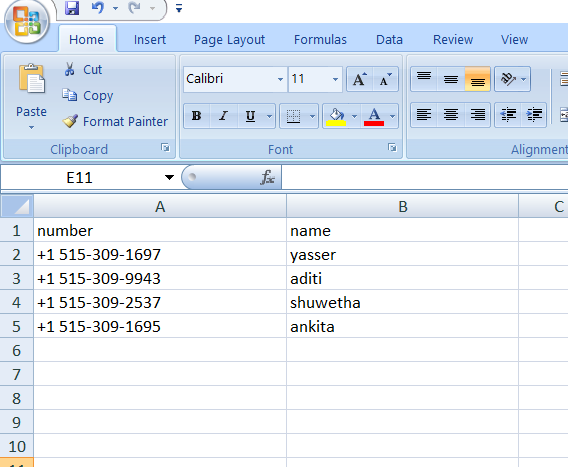This screenshot has width=568, height=467.
Task: Open the Borders dropdown arrow
Action: click(312, 116)
